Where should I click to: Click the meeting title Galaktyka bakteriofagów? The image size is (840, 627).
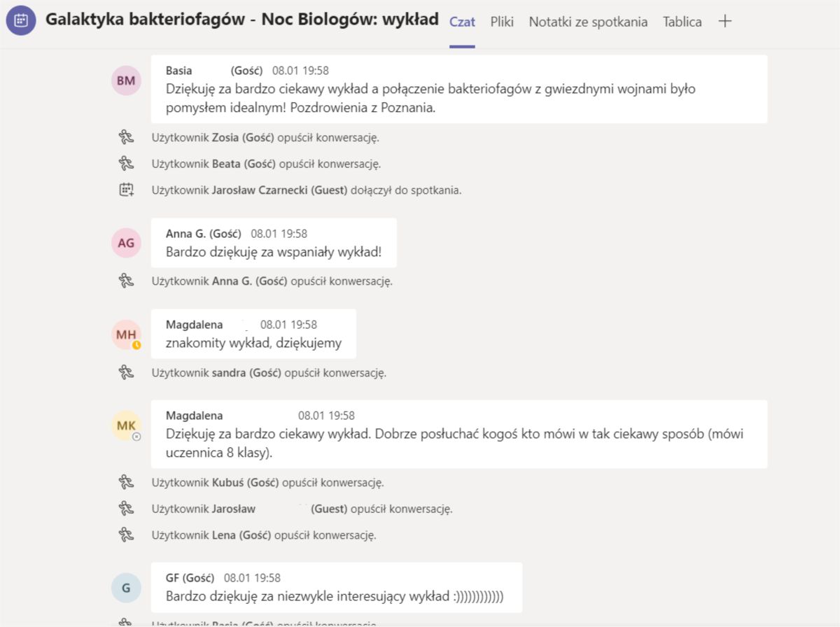point(241,20)
